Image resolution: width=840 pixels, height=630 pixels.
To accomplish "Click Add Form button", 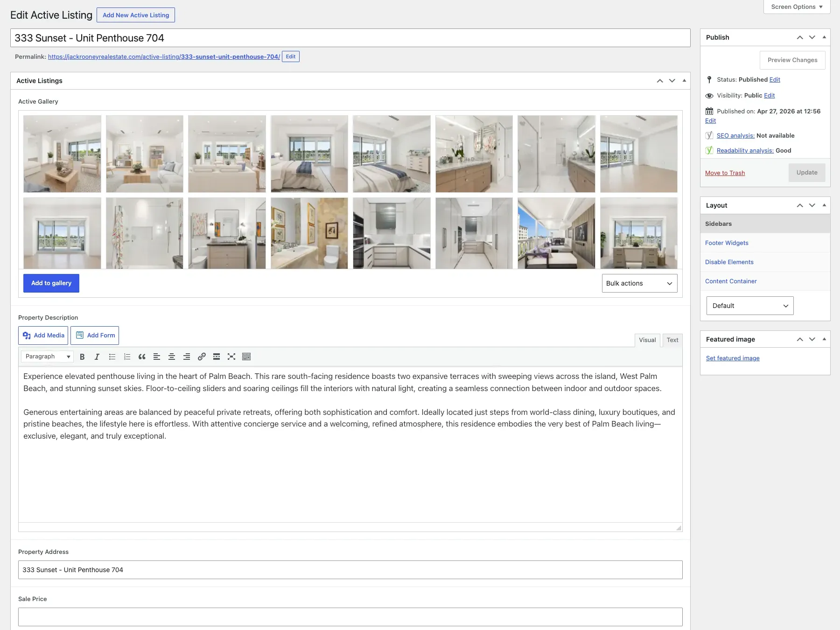I will pos(95,336).
